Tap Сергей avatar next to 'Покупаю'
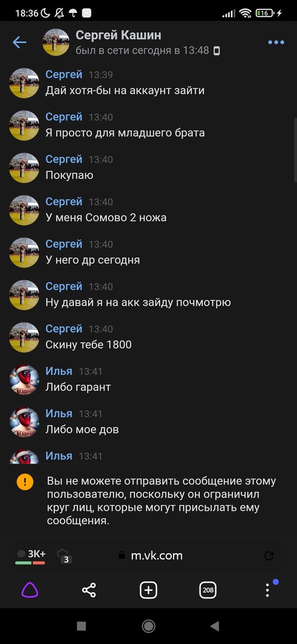 24,168
